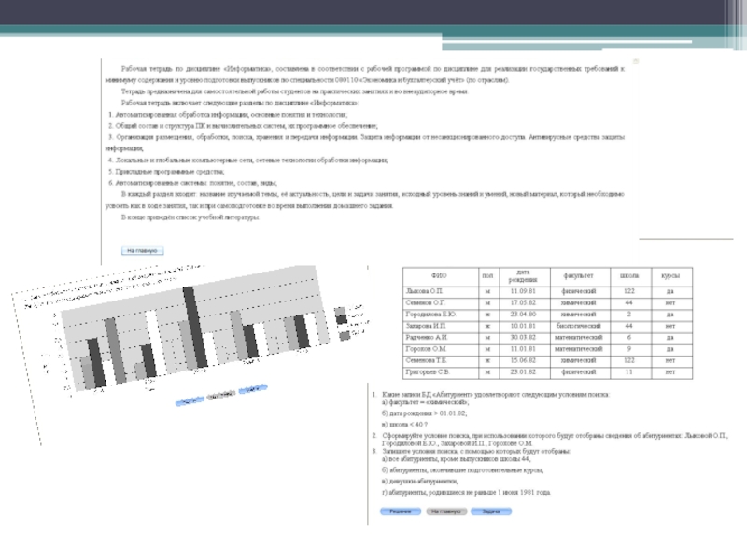
Task: Click the gray На главную button beside Решение
Action: tap(446, 511)
